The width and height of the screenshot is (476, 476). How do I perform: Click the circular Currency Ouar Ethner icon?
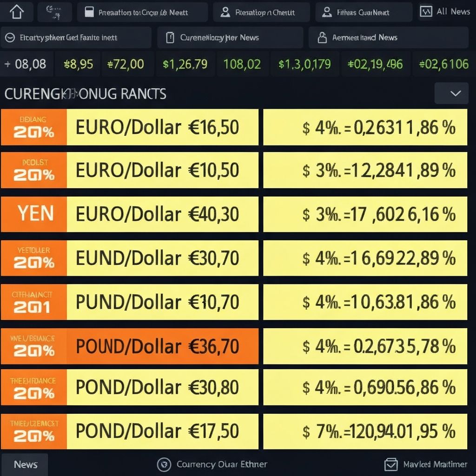point(164,464)
